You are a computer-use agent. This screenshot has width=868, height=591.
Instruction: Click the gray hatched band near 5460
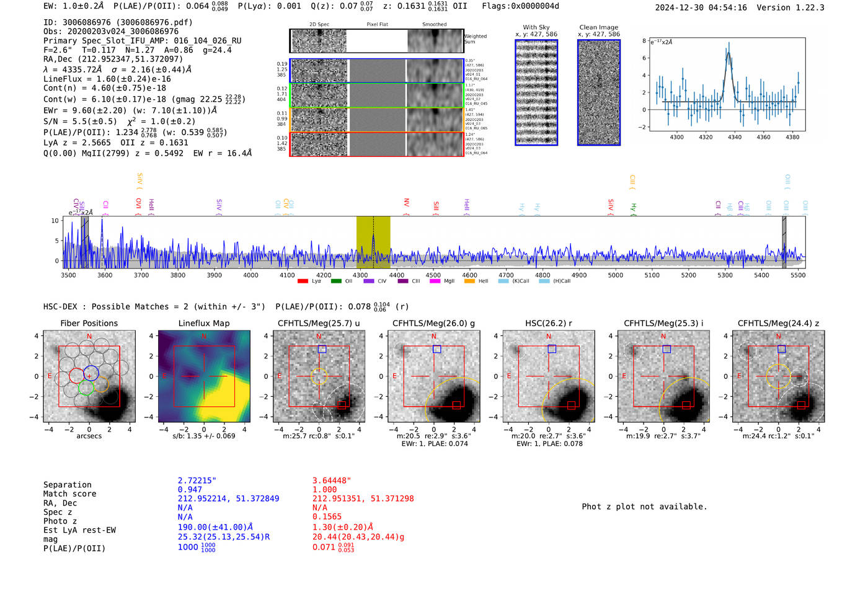(784, 242)
